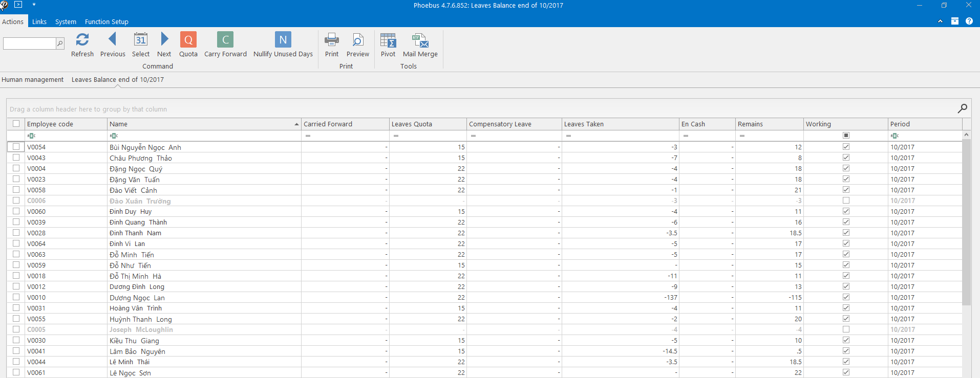Click name Joseph McLoughlin
The height and width of the screenshot is (378, 980).
[141, 330]
